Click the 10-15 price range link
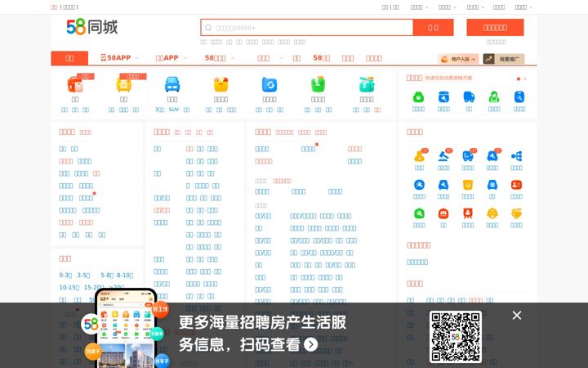588x368 pixels. 69,287
